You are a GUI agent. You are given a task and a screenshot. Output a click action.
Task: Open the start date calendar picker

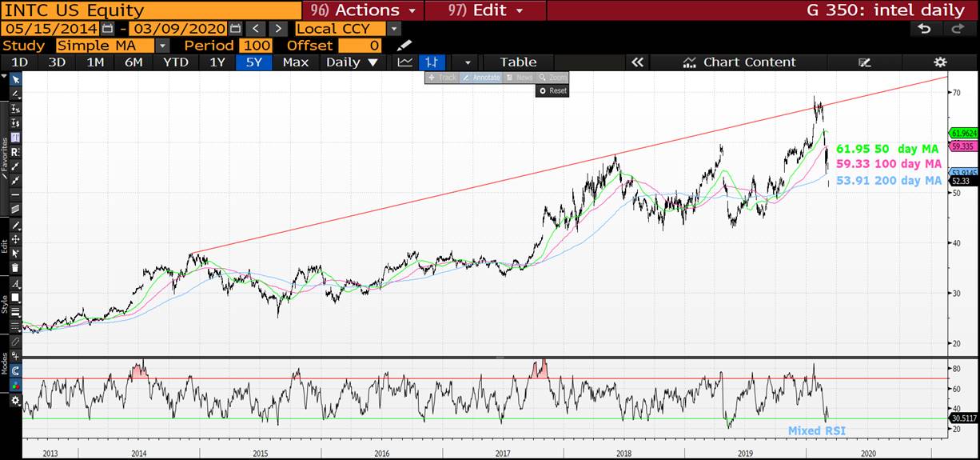tap(107, 29)
